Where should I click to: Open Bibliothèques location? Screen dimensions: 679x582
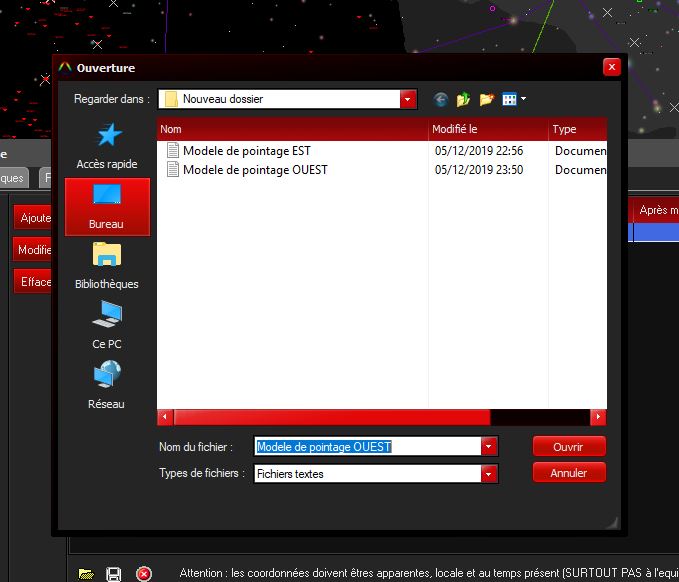(107, 266)
